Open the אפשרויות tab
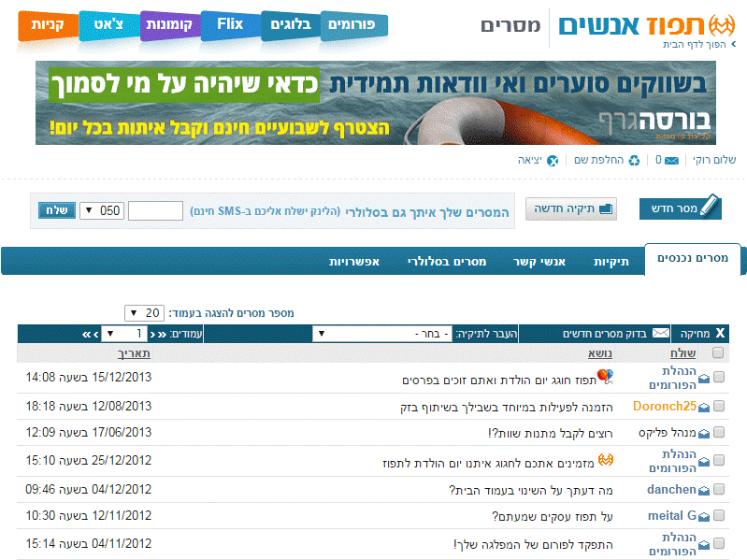 (x=354, y=262)
